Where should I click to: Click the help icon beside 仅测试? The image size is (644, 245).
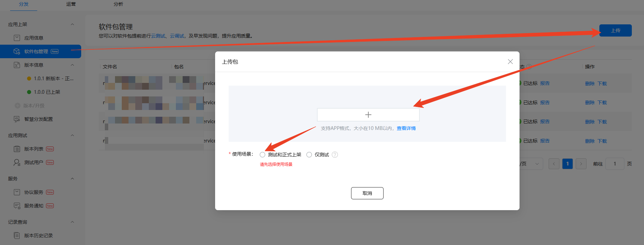pyautogui.click(x=335, y=155)
